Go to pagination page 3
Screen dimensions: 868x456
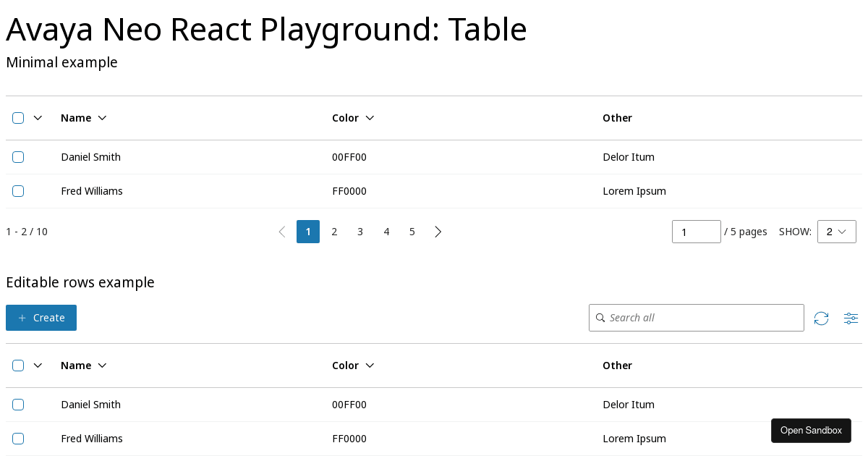tap(360, 232)
